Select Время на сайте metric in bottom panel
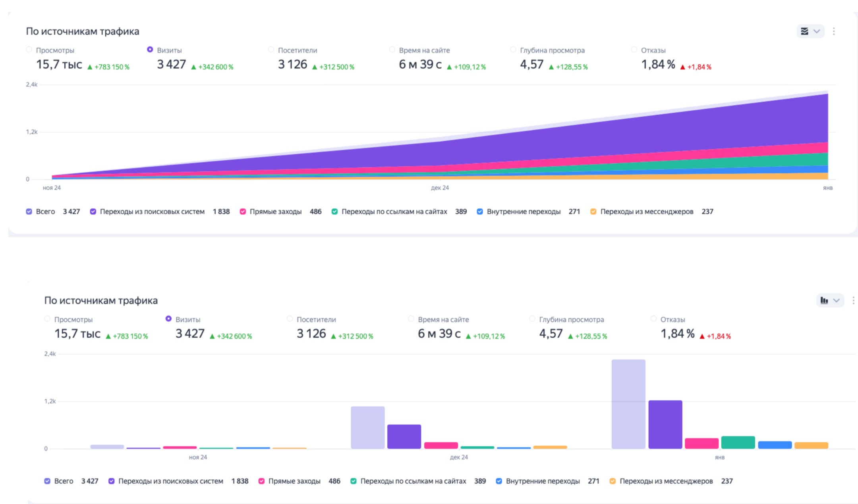Viewport: 858px width, 504px height. [x=411, y=319]
